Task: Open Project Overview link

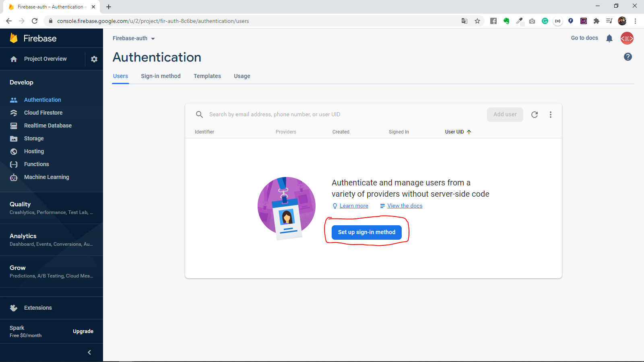Action: click(45, 59)
